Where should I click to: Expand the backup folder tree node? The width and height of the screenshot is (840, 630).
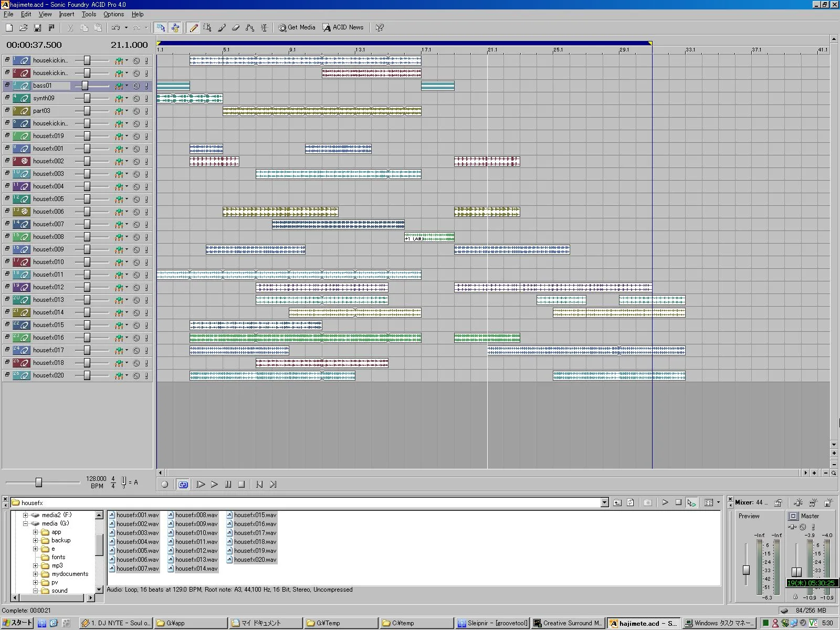point(36,540)
